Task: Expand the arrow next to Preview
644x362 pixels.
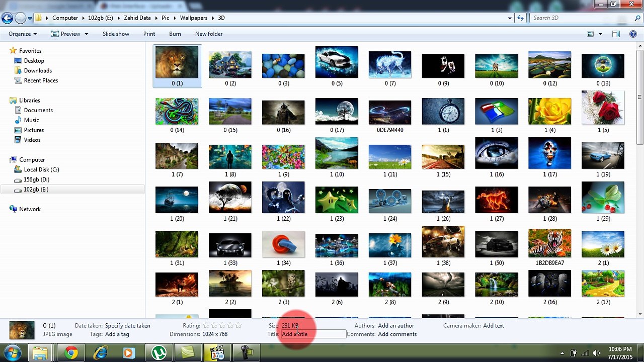Action: (87, 34)
